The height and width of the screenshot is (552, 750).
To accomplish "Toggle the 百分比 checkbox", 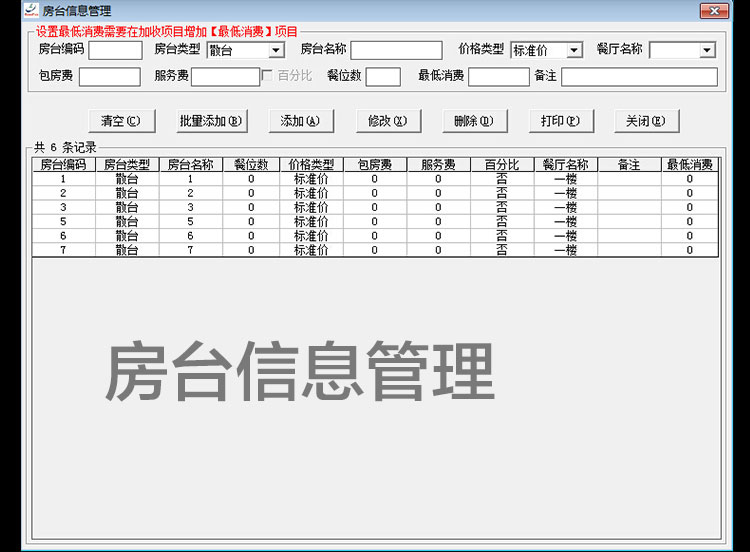I will (x=267, y=76).
